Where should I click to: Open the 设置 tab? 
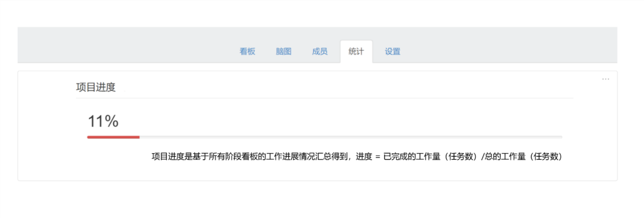click(x=392, y=51)
